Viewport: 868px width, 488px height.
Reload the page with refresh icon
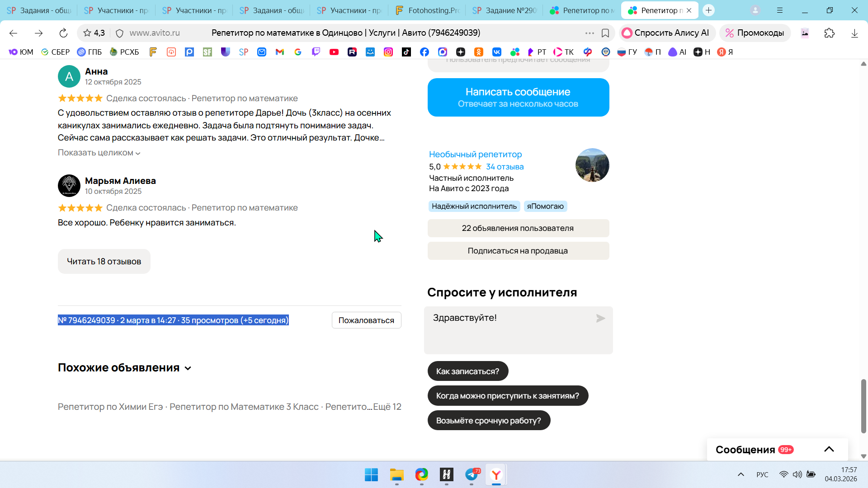coord(63,33)
